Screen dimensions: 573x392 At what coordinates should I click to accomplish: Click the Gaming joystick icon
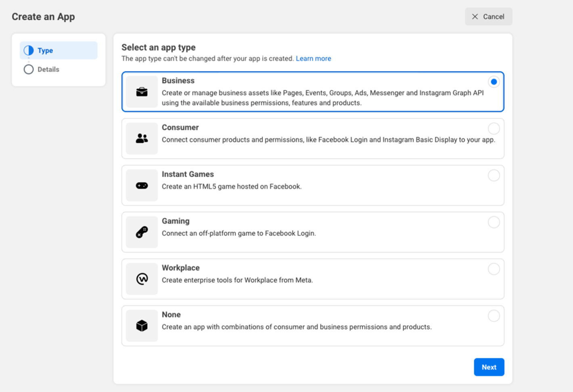pos(142,232)
